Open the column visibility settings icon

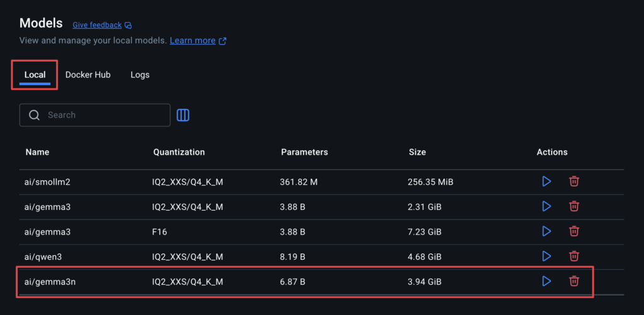(x=183, y=115)
